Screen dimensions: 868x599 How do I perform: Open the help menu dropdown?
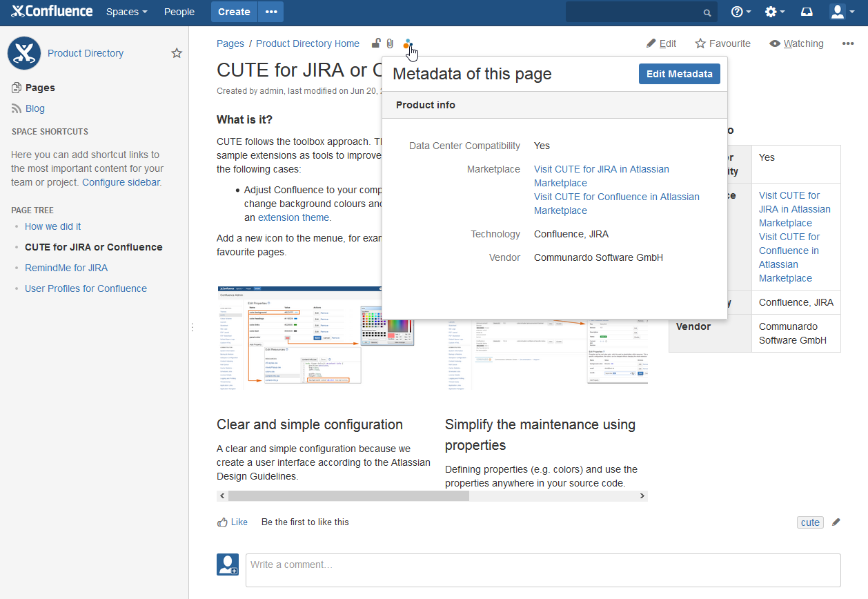click(x=741, y=12)
